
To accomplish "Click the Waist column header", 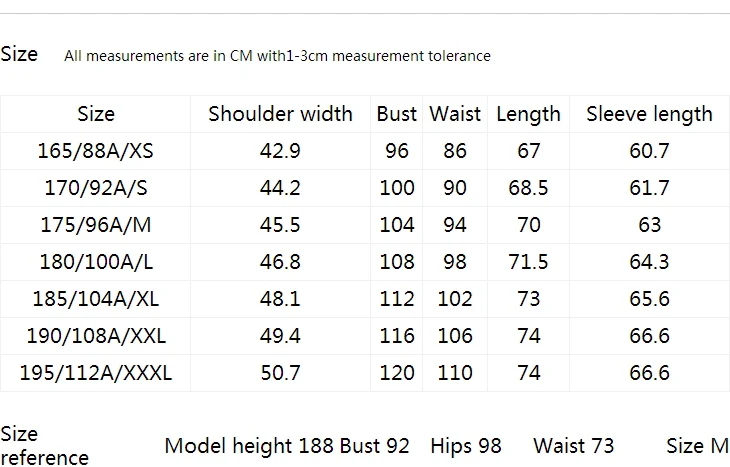I will point(455,114).
